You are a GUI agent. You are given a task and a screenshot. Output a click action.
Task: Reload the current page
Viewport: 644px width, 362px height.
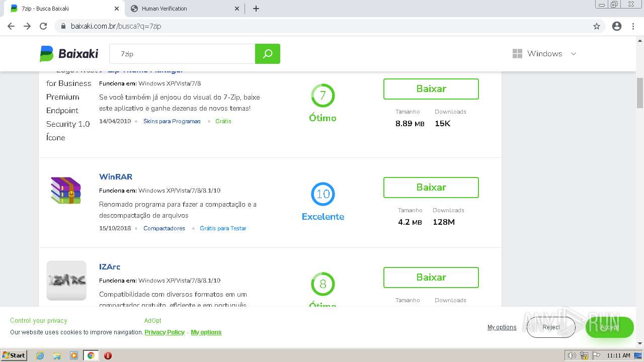[x=43, y=26]
